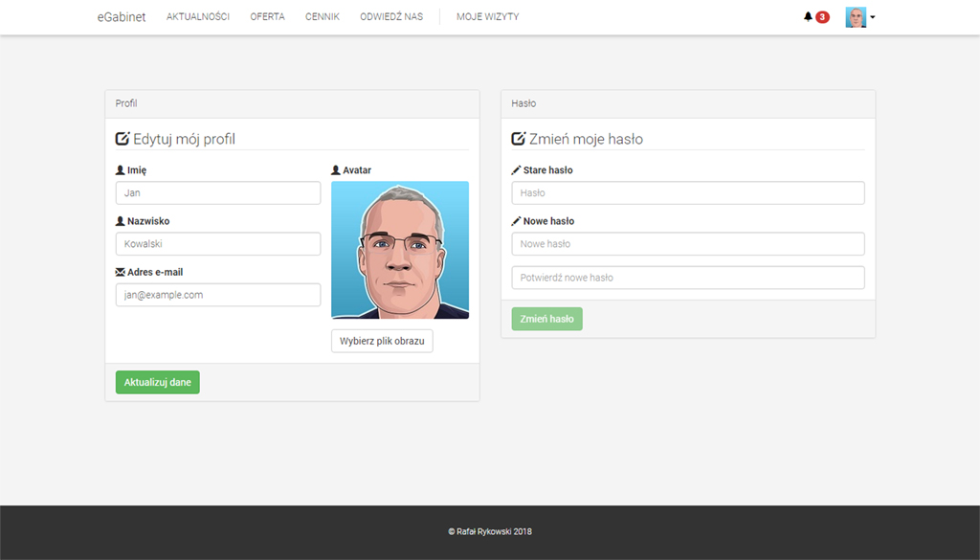
Task: Open the user avatar menu in the navbar
Action: 856,17
